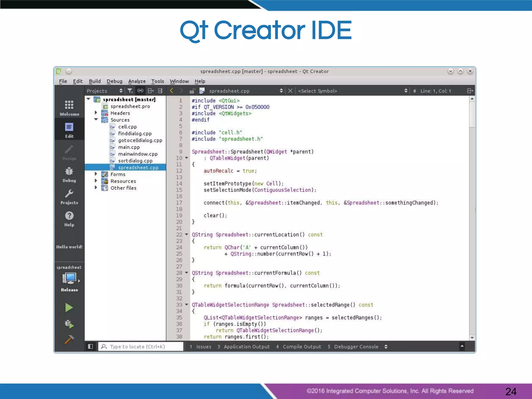
Task: Fold currentLocation function at line 22
Action: 187,234
